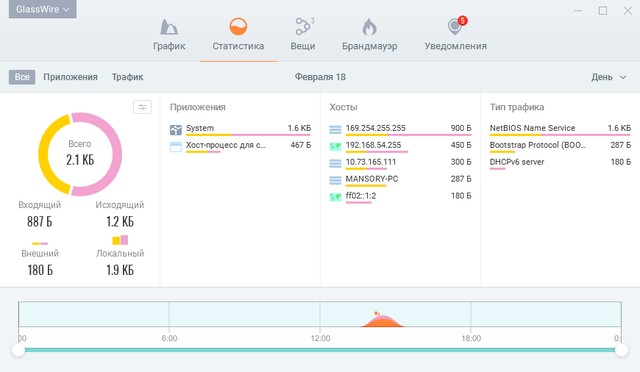Click the System application icon
The width and height of the screenshot is (640, 372).
pos(176,130)
